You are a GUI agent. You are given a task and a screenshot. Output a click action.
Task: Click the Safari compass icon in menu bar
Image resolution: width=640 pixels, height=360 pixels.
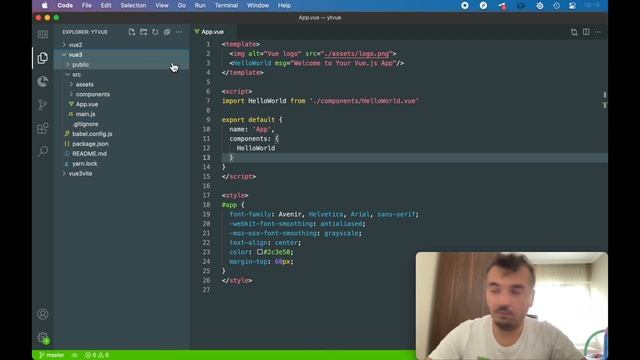pyautogui.click(x=483, y=5)
